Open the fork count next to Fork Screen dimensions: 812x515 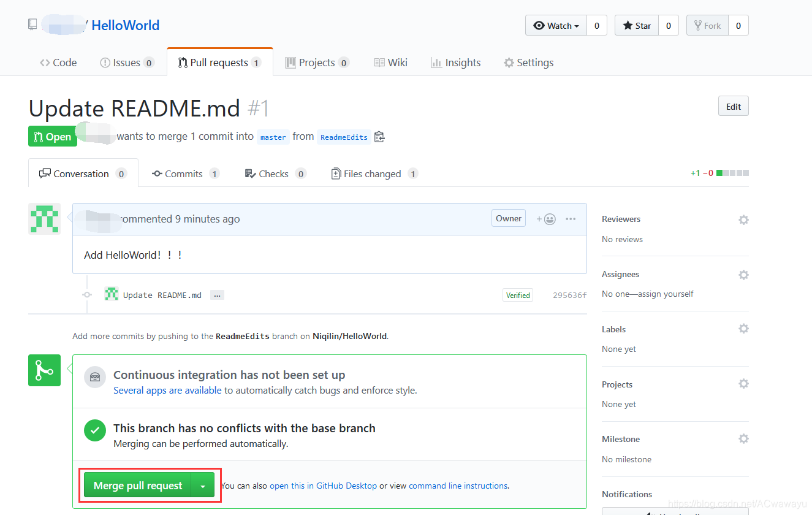point(738,25)
